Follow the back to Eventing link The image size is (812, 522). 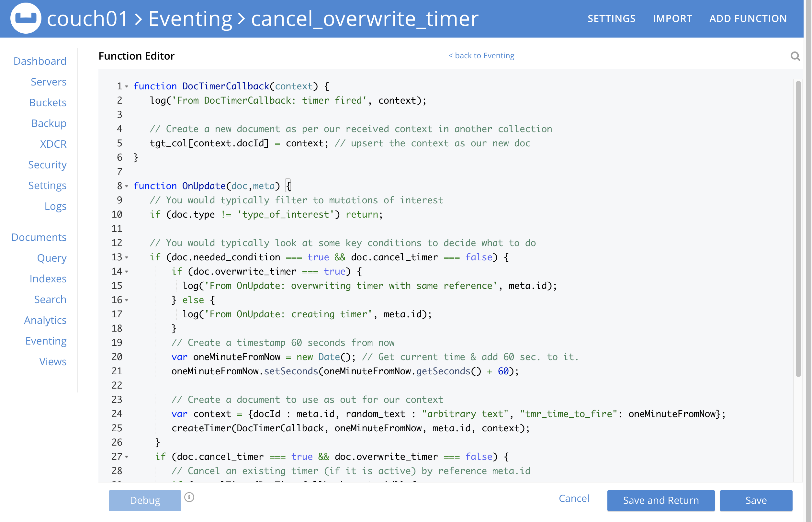pos(481,55)
